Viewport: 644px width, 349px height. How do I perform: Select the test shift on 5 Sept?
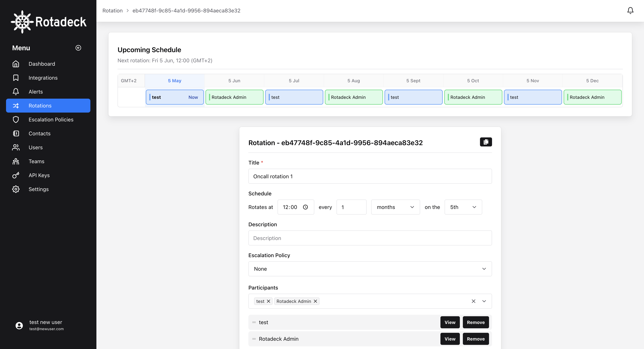pyautogui.click(x=414, y=97)
